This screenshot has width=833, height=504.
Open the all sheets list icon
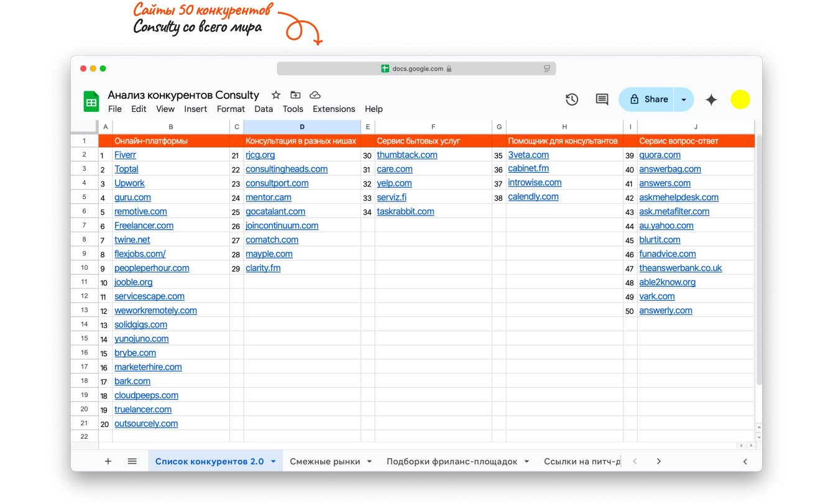(132, 461)
